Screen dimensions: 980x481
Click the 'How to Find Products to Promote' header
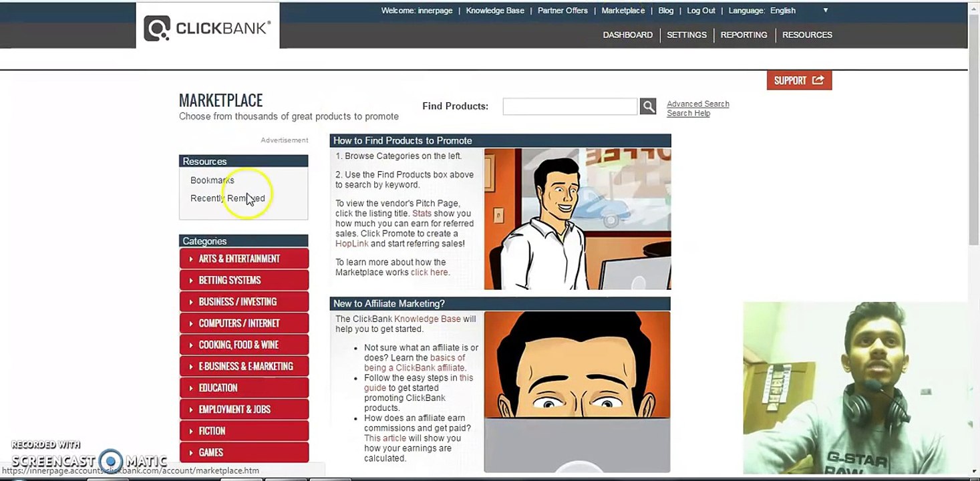pos(500,141)
